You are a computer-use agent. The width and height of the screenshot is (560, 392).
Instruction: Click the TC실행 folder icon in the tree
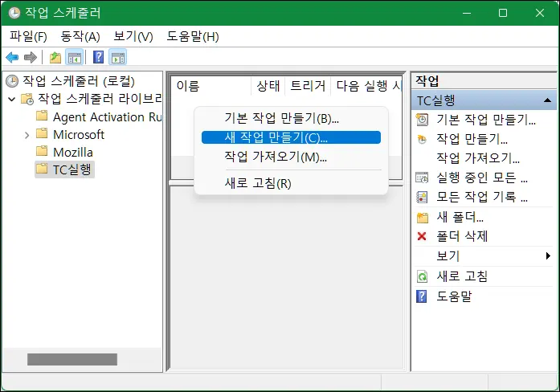click(x=42, y=168)
